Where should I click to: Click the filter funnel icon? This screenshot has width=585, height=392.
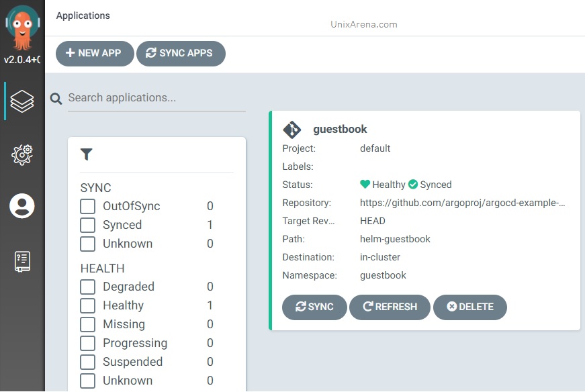86,154
